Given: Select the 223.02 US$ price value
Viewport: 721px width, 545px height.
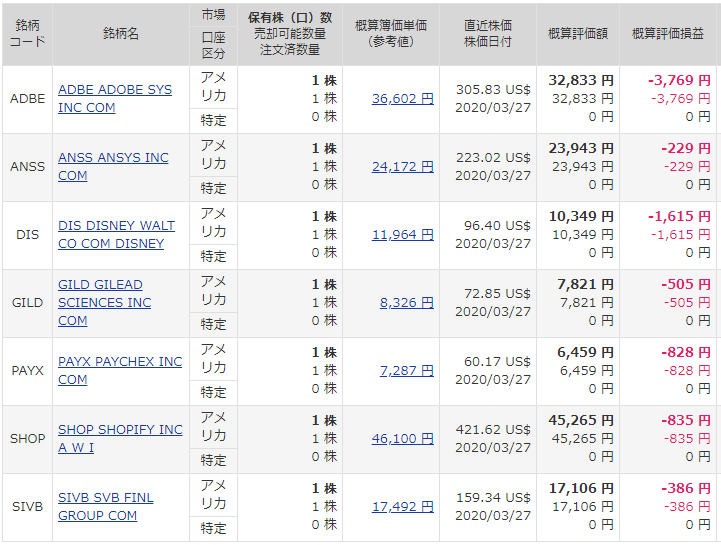Looking at the screenshot, I should pos(493,158).
